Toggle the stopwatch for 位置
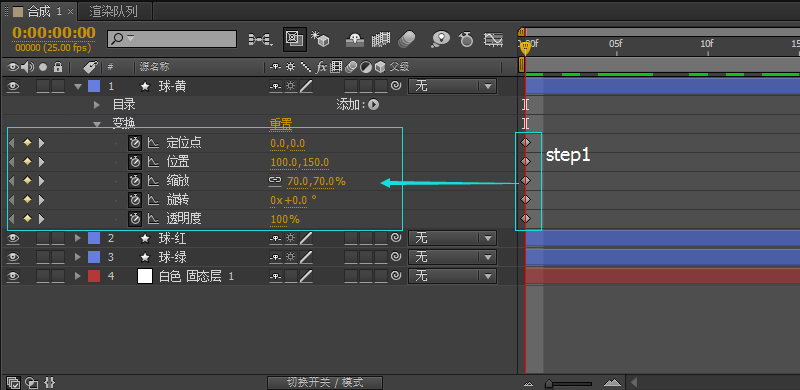Image resolution: width=800 pixels, height=390 pixels. (x=135, y=162)
